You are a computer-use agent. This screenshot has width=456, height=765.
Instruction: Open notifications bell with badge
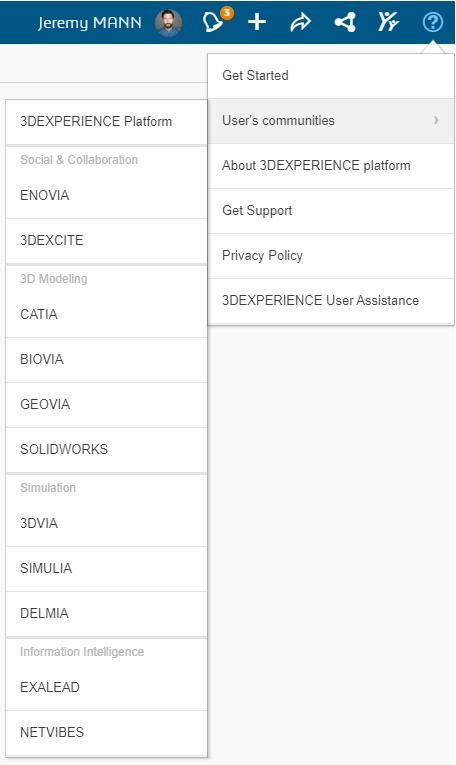[x=217, y=21]
